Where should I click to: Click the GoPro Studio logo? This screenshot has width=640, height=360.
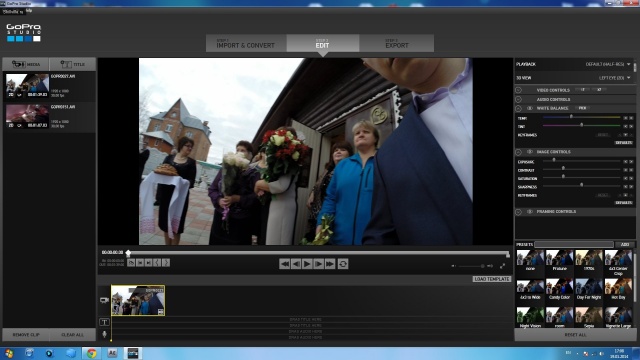[24, 33]
